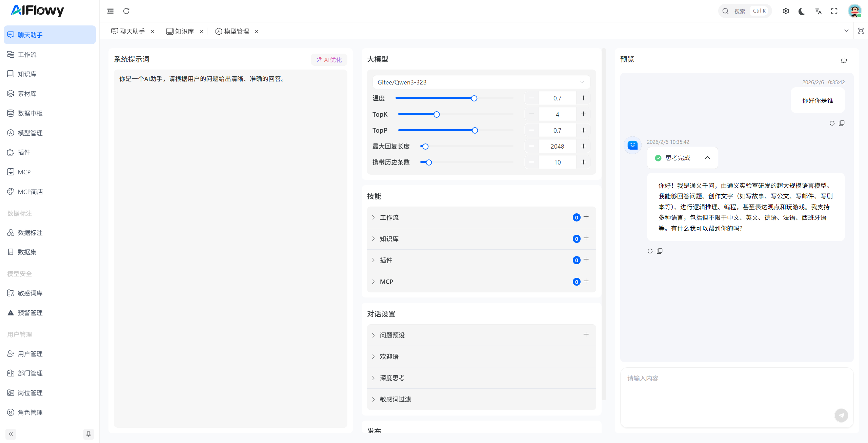The height and width of the screenshot is (443, 868).
Task: Click the refresh page icon
Action: click(126, 11)
